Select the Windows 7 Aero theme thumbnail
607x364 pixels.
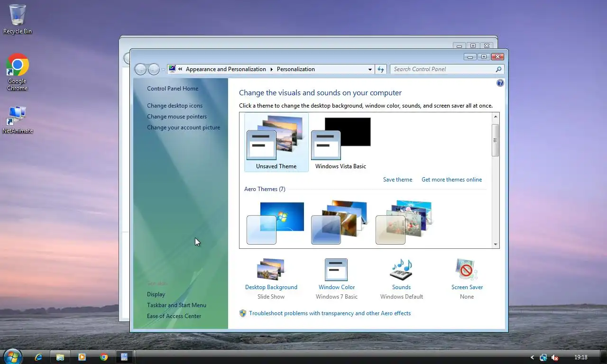pyautogui.click(x=276, y=223)
